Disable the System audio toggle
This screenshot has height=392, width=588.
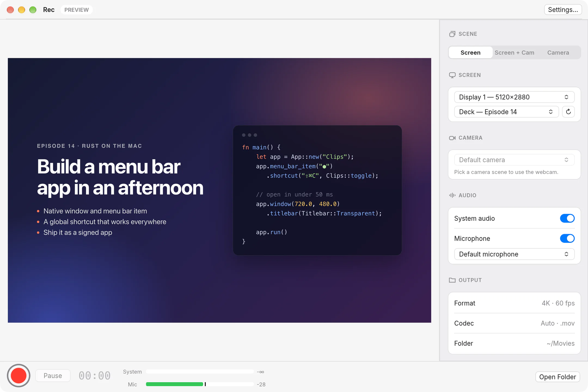tap(567, 218)
